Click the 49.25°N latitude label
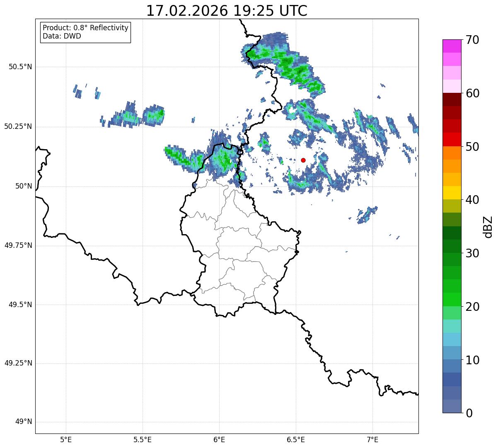498x448 pixels. tap(18, 363)
